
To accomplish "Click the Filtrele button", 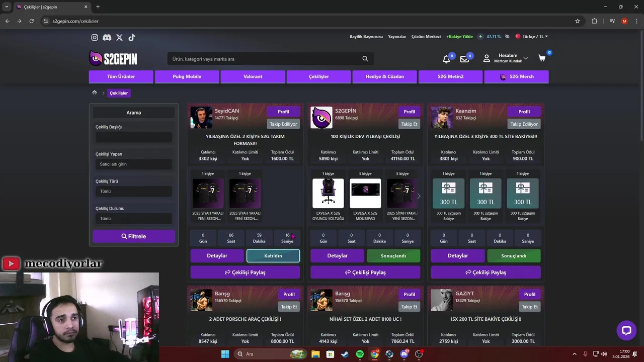I will [134, 236].
